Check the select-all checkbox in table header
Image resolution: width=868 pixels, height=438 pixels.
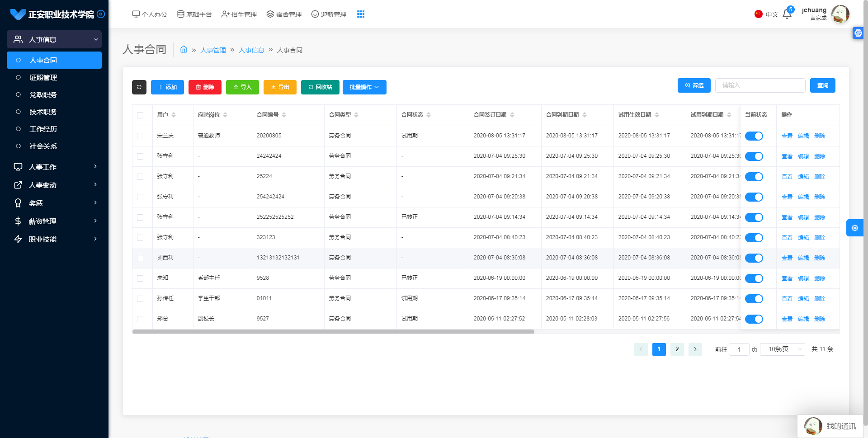140,115
